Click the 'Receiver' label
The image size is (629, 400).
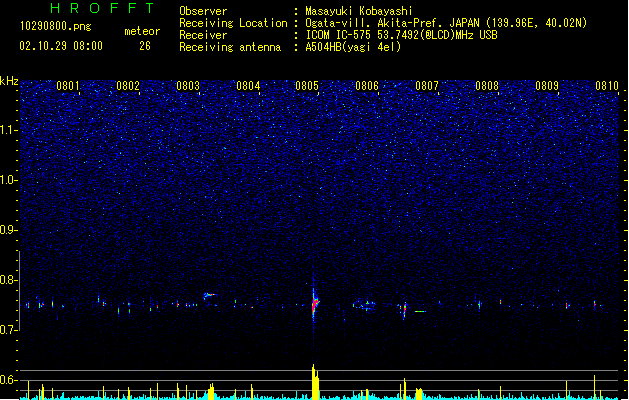coord(203,35)
